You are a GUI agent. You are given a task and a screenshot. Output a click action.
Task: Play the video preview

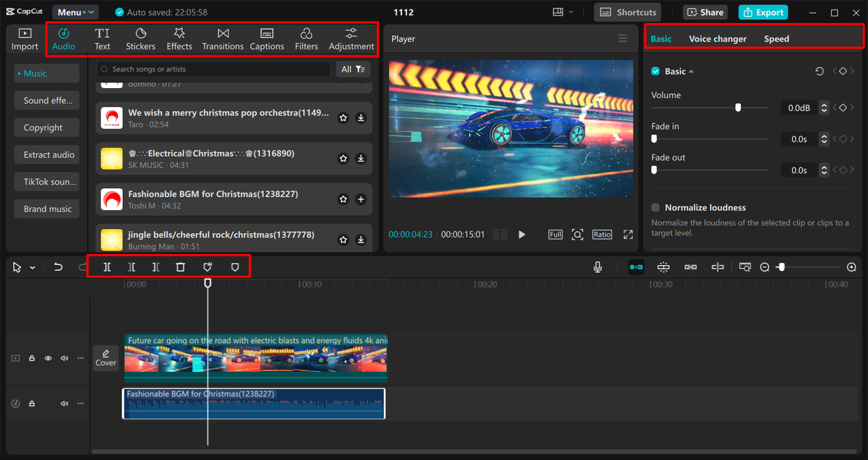click(521, 234)
